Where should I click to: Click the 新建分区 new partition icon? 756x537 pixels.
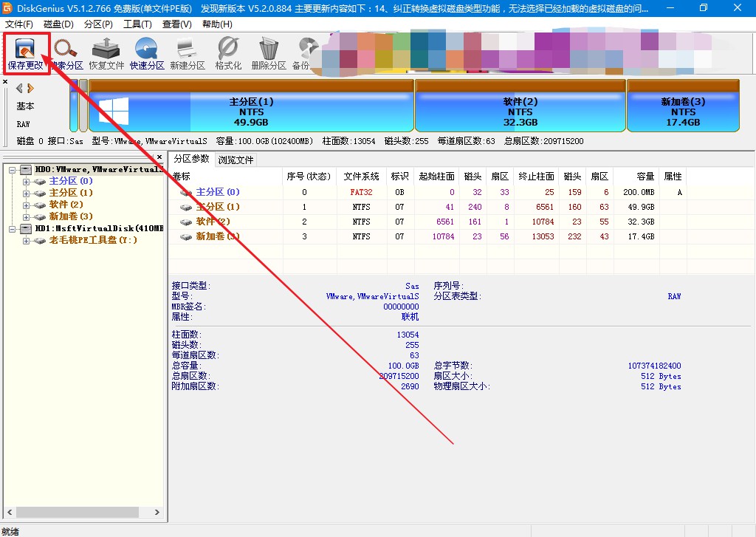click(188, 54)
